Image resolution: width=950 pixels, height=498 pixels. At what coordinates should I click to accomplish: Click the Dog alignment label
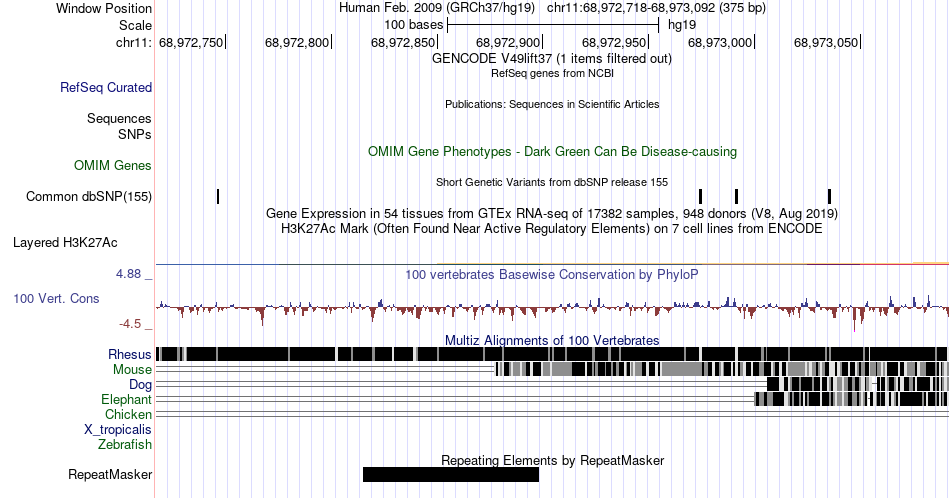click(141, 385)
